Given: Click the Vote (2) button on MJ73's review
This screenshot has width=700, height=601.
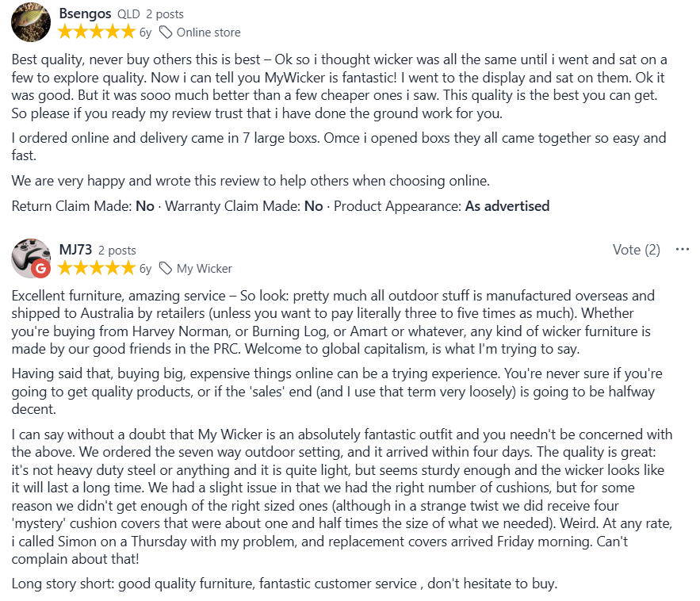Looking at the screenshot, I should pos(637,249).
